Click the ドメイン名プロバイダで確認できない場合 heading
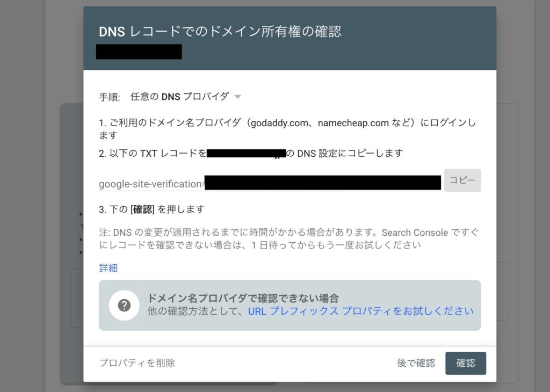Screen dimensions: 550x392 pyautogui.click(x=243, y=298)
